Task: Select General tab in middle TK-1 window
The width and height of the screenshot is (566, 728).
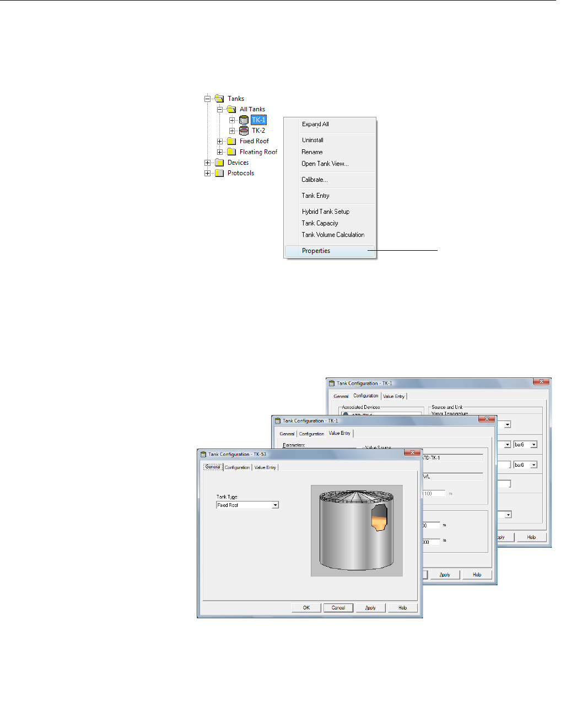Action: click(287, 434)
